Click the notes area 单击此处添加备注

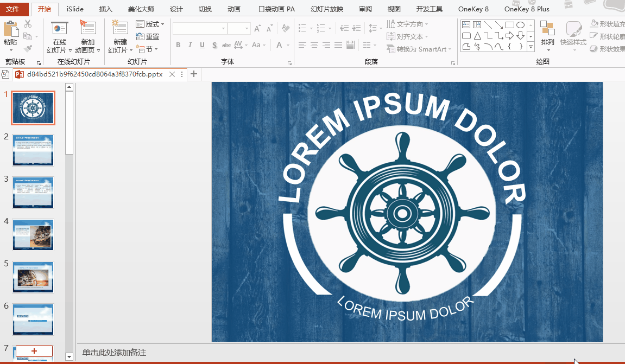pos(114,353)
